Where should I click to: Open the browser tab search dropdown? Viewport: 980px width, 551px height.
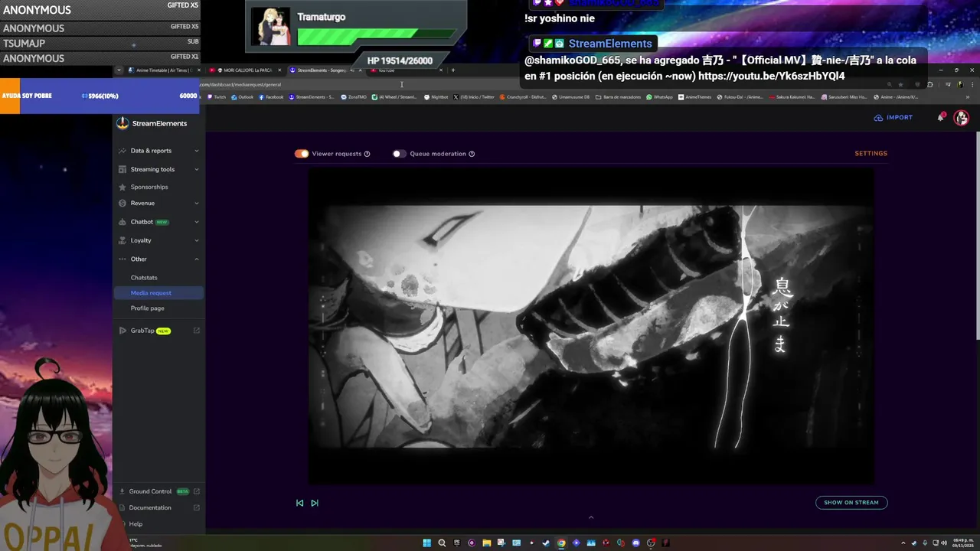pos(119,70)
